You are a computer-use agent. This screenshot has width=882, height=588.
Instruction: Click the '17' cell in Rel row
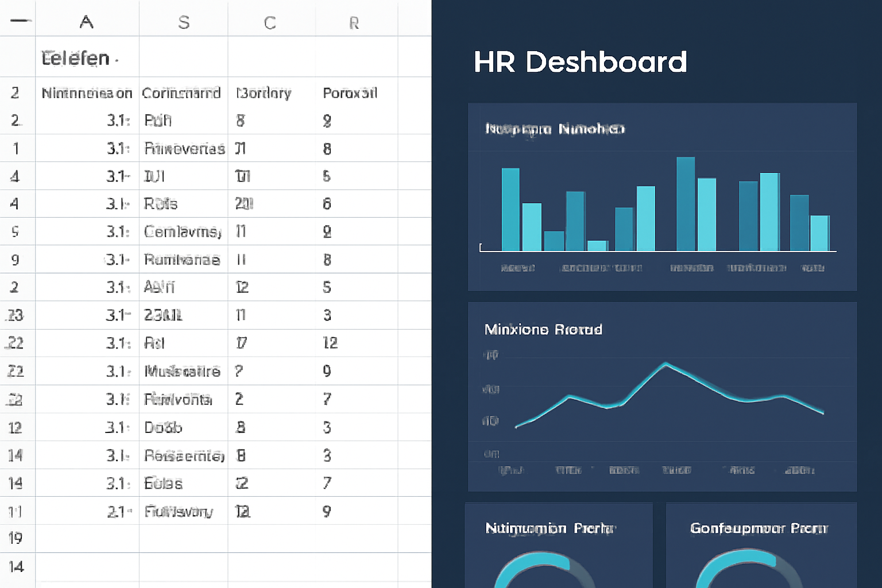pyautogui.click(x=272, y=343)
